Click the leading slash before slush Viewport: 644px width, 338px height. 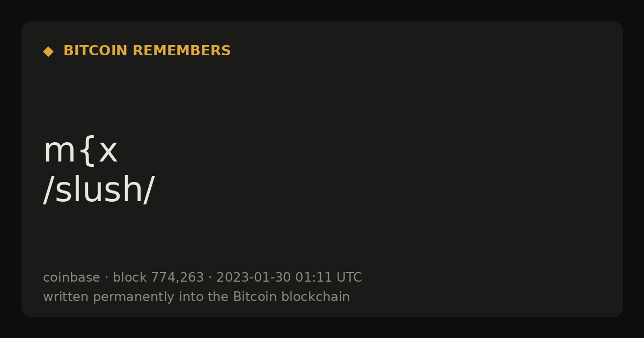click(49, 190)
